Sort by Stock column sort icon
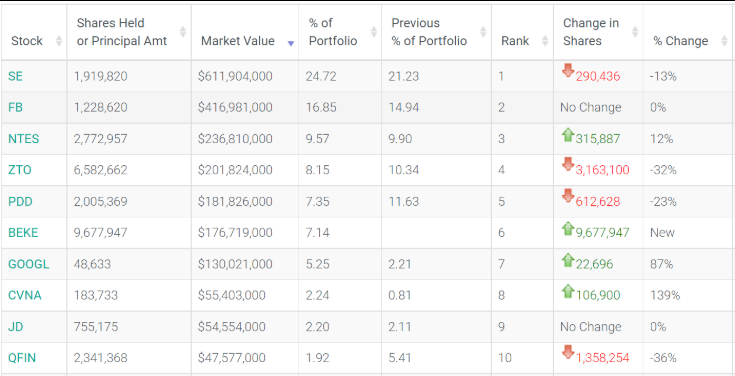Viewport: 735px width, 376px height. (59, 41)
